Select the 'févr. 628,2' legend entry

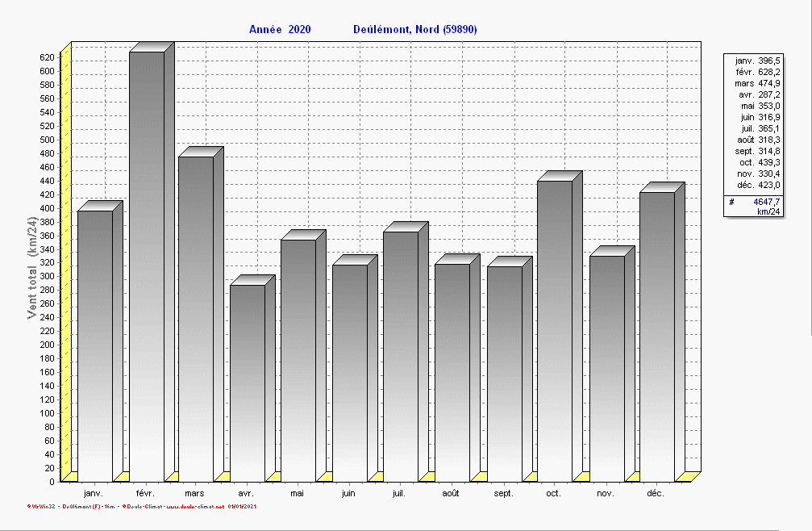758,72
